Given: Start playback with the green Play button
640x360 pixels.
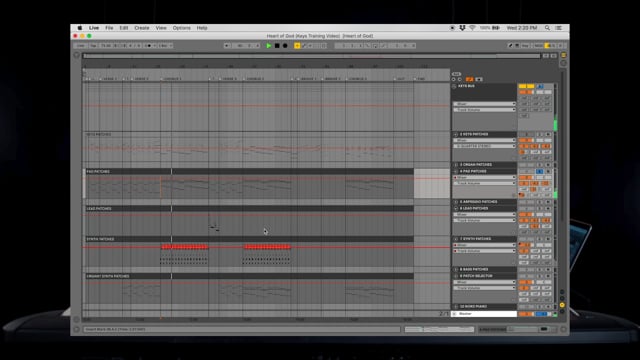Looking at the screenshot, I should 269,46.
